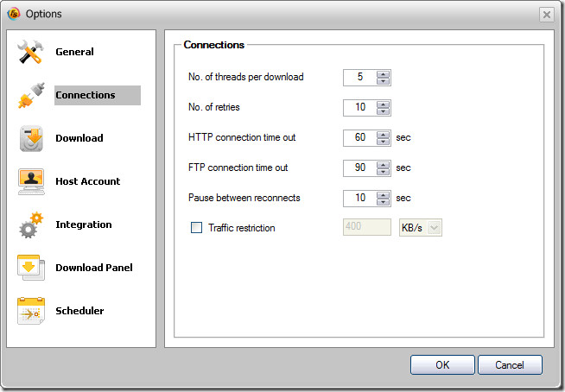Image resolution: width=565 pixels, height=392 pixels.
Task: Decrease FTP connection time out value
Action: tap(383, 172)
